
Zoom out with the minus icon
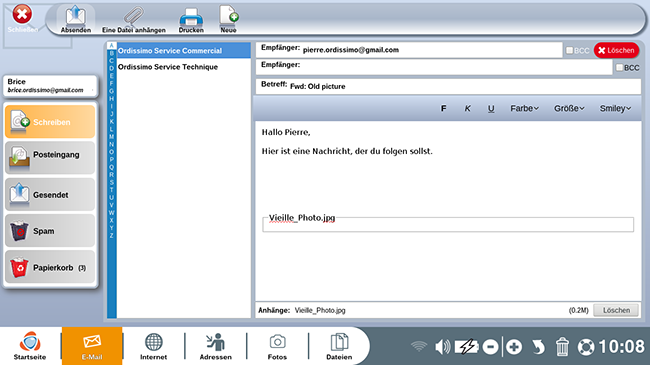point(490,347)
